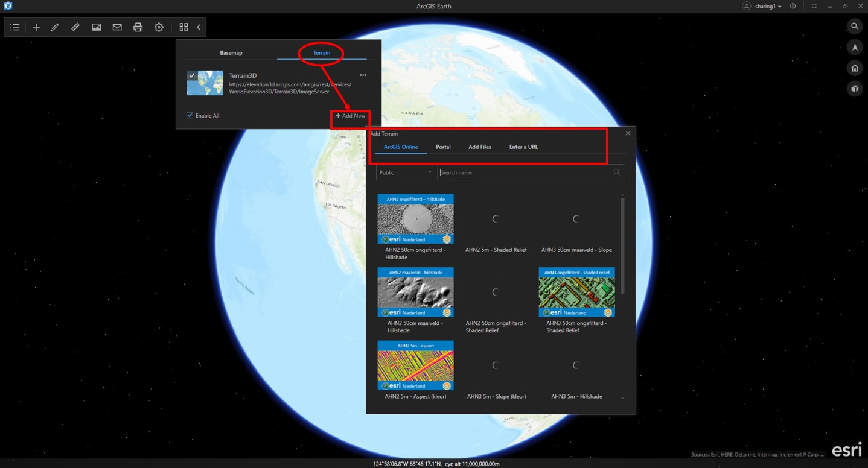Toggle the full screen icon in title bar
The width and height of the screenshot is (868, 468).
point(814,6)
